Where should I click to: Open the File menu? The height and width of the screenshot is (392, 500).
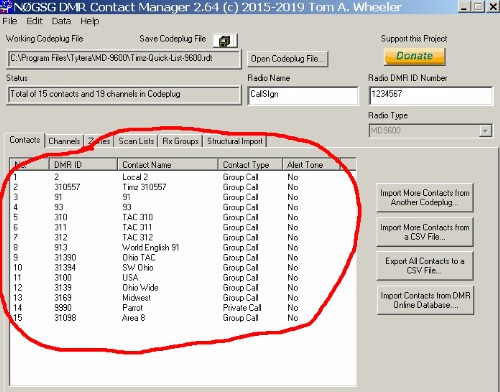tap(10, 21)
